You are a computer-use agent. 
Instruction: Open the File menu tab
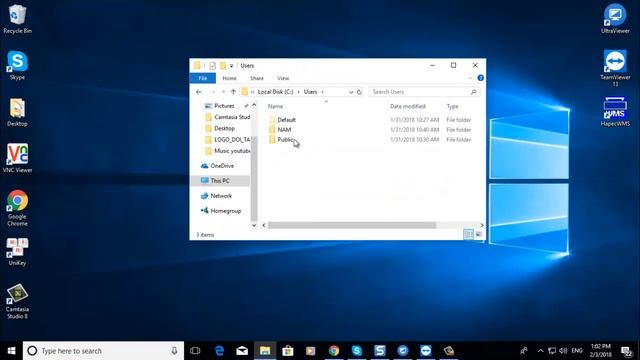pos(202,78)
